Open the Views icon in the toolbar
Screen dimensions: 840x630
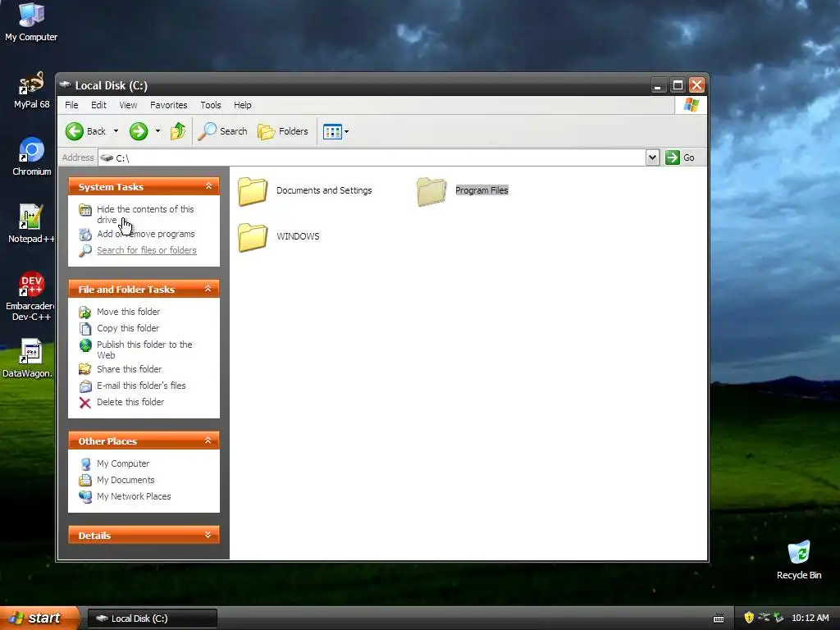tap(332, 131)
